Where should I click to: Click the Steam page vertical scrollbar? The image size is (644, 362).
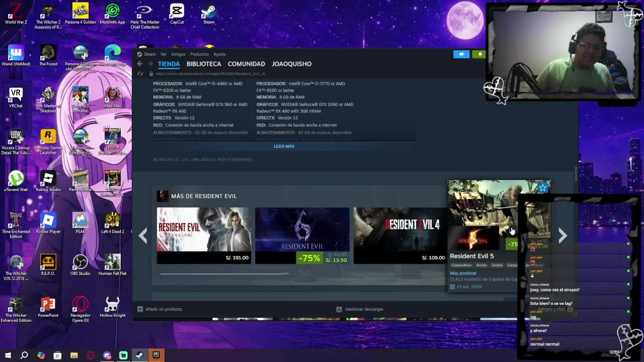click(576, 173)
